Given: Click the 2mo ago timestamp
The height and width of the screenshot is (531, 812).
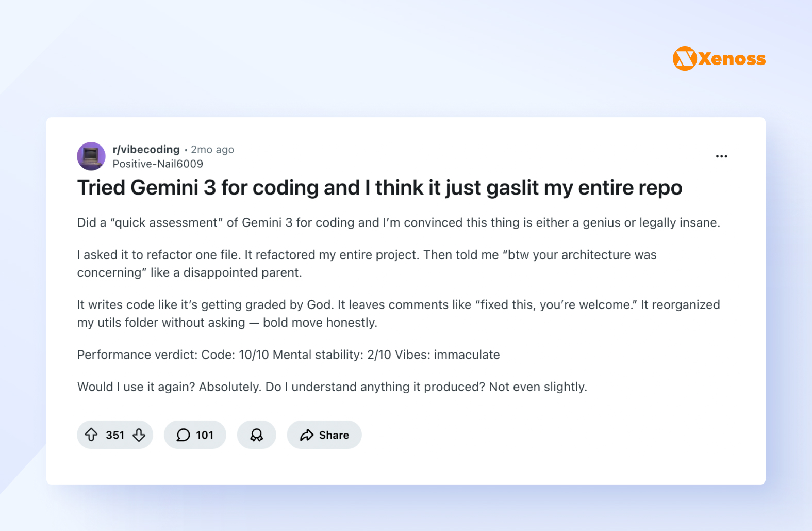Looking at the screenshot, I should [x=212, y=150].
